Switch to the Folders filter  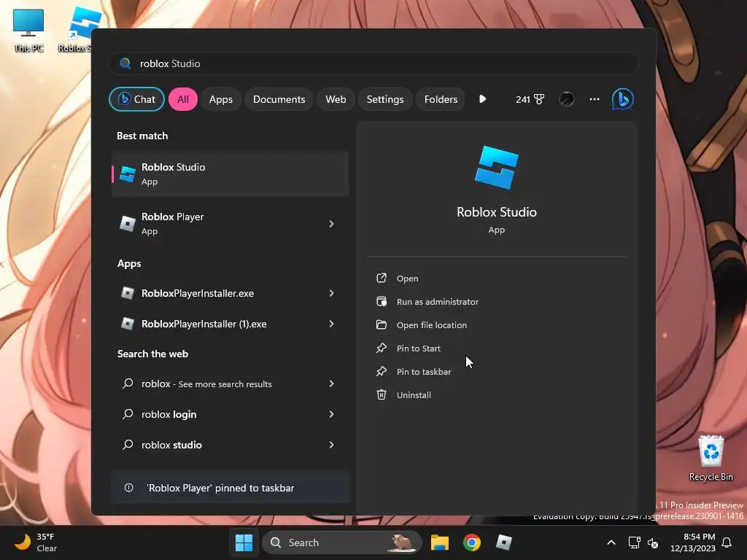(x=441, y=99)
